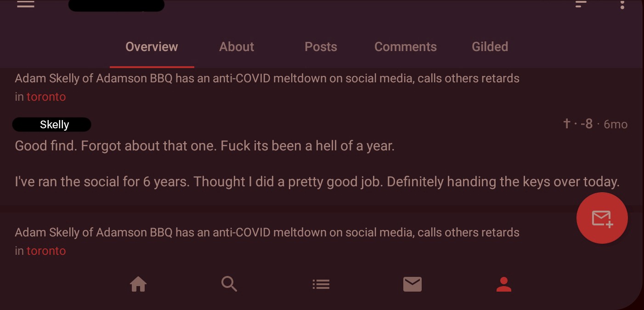
Task: Open the lower Adam Skelly post title
Action: [x=267, y=232]
